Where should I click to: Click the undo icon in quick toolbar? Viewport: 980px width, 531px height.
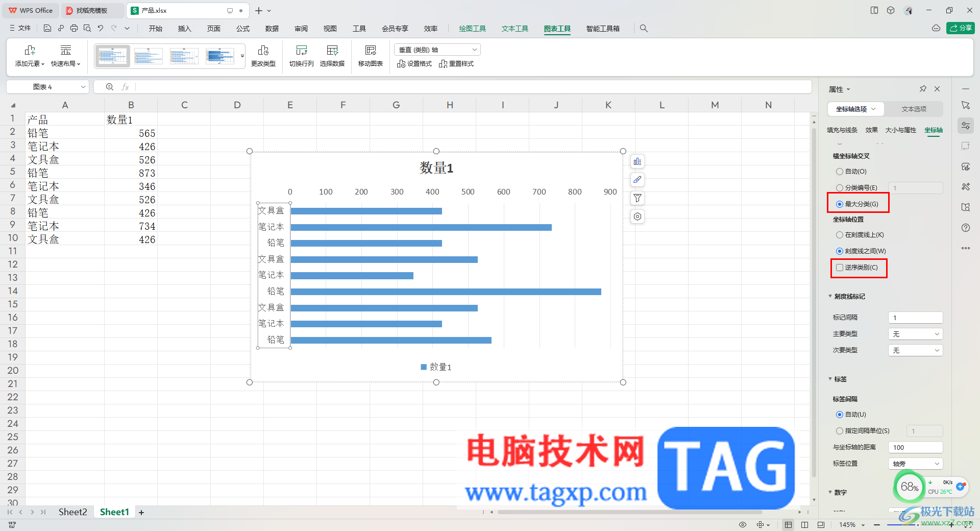click(101, 29)
